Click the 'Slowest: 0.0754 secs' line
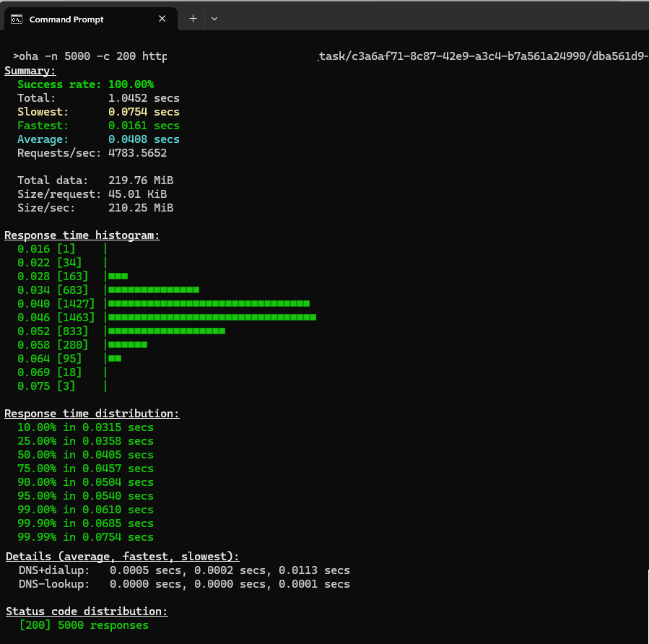Viewport: 649px width, 644px height. [x=98, y=112]
